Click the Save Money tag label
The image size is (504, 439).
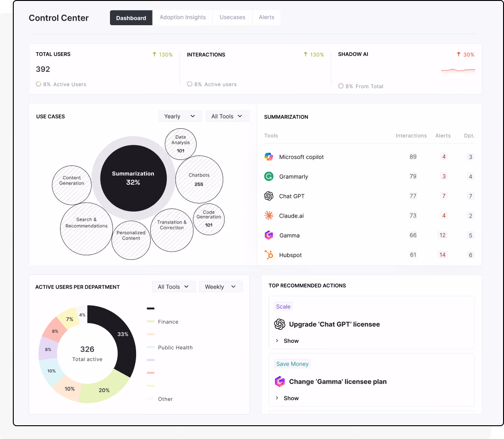(292, 364)
